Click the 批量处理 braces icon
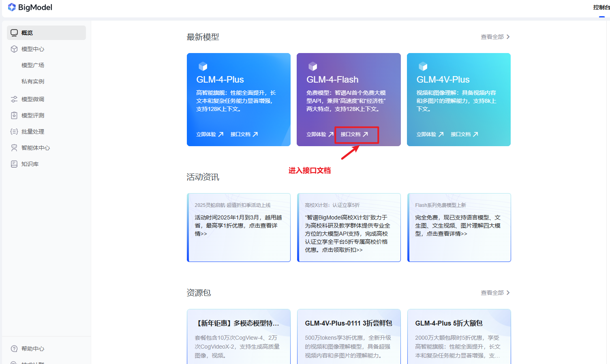 tap(14, 132)
